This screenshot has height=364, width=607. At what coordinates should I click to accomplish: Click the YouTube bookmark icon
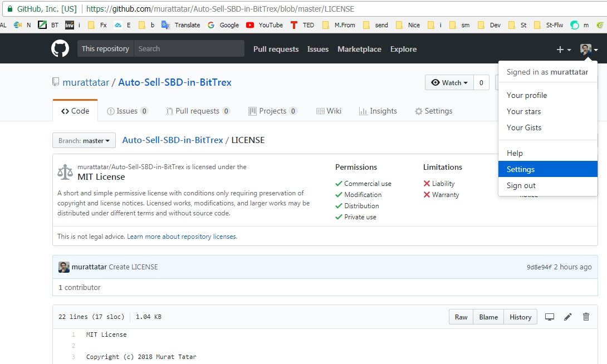(x=250, y=25)
